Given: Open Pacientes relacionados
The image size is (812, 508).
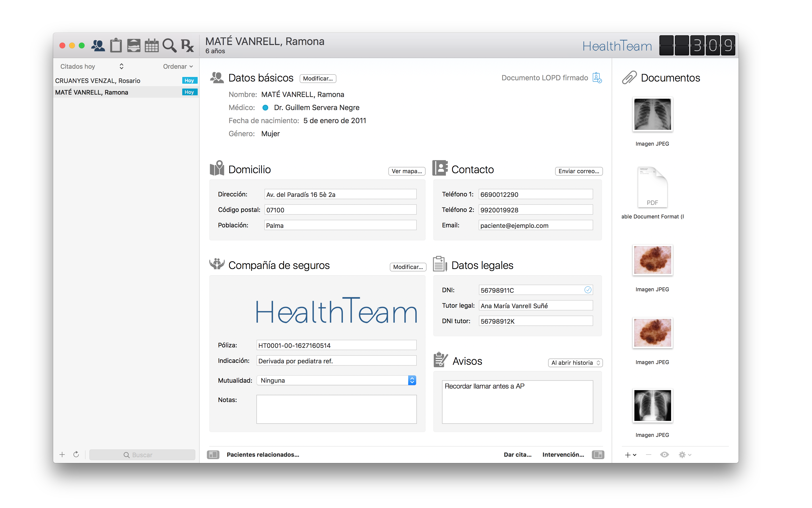Looking at the screenshot, I should (x=263, y=455).
